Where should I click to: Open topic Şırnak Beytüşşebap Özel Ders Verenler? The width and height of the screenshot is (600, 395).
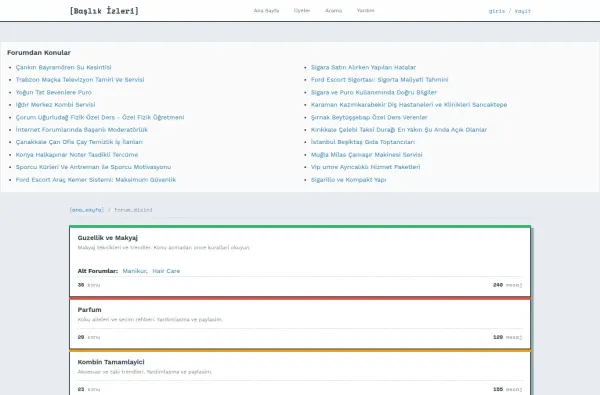pyautogui.click(x=369, y=117)
